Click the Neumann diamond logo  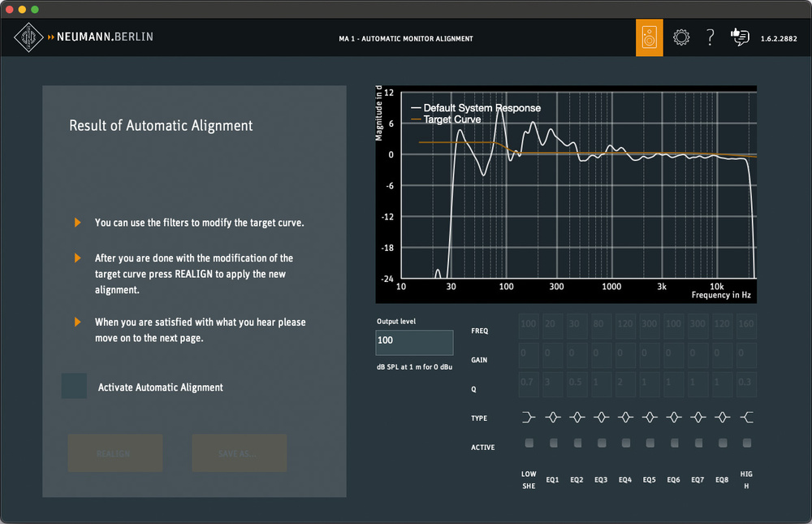[30, 37]
